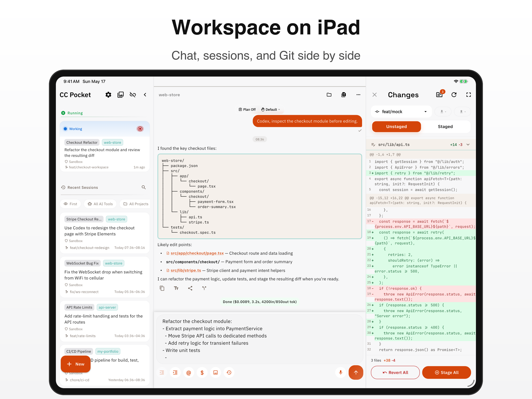Click the feat/checkout-redesign branch label
This screenshot has height=399, width=532.
pyautogui.click(x=90, y=248)
